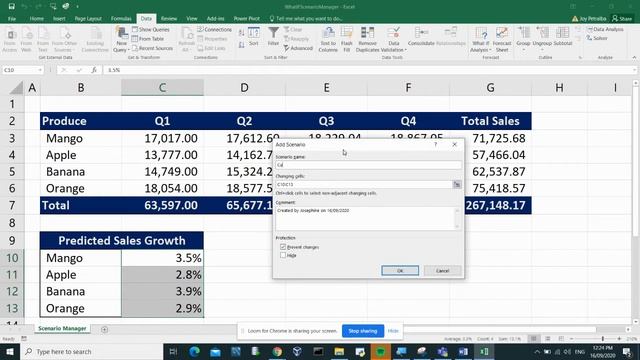Click the Sort A to Z icon
The image size is (640, 360).
pyautogui.click(x=241, y=33)
